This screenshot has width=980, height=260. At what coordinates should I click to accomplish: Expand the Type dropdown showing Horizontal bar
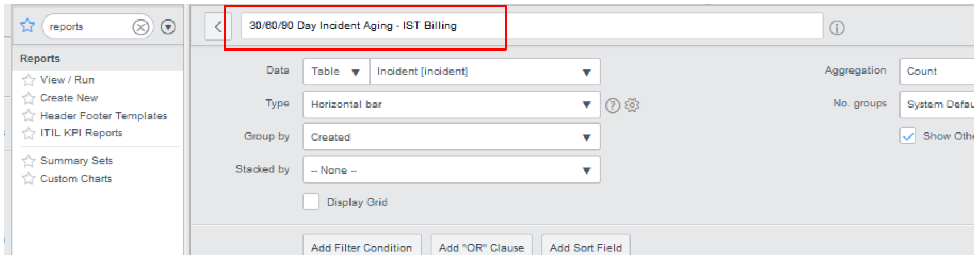click(x=451, y=105)
